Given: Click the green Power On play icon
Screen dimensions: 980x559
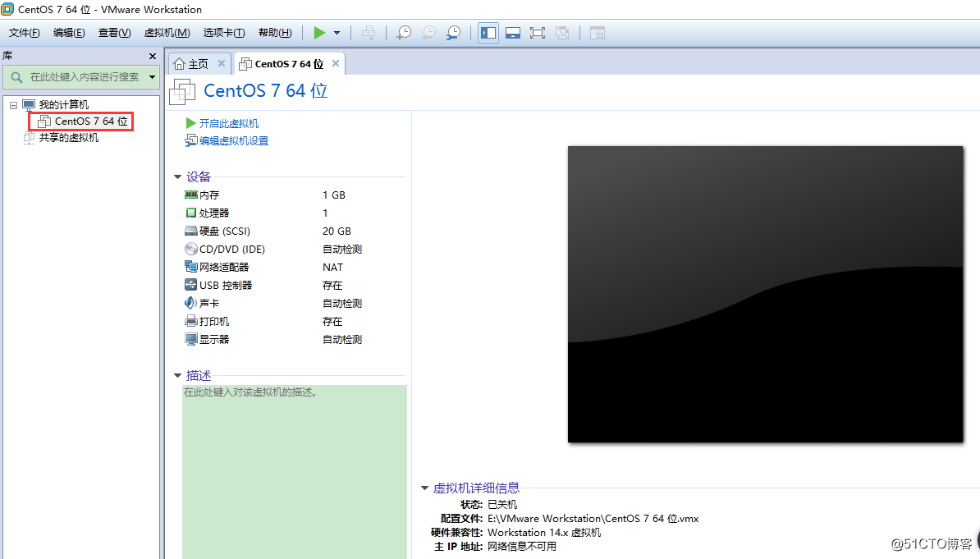Looking at the screenshot, I should click(x=319, y=33).
